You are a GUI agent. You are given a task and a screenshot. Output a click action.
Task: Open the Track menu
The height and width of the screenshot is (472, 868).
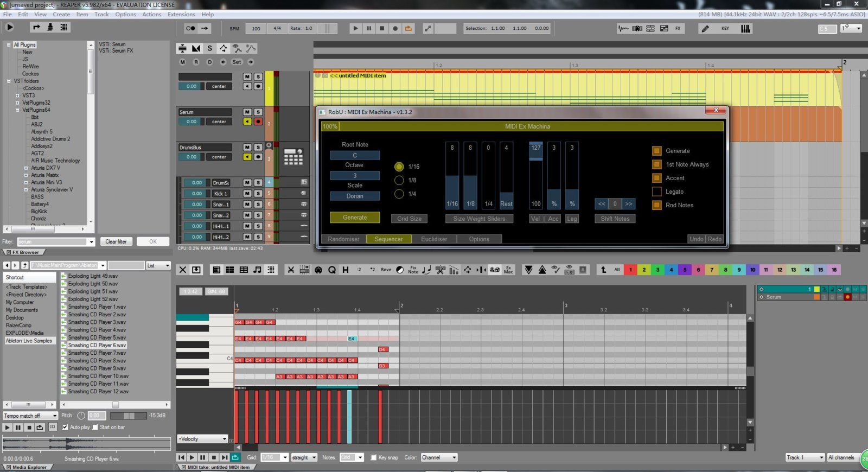(102, 14)
